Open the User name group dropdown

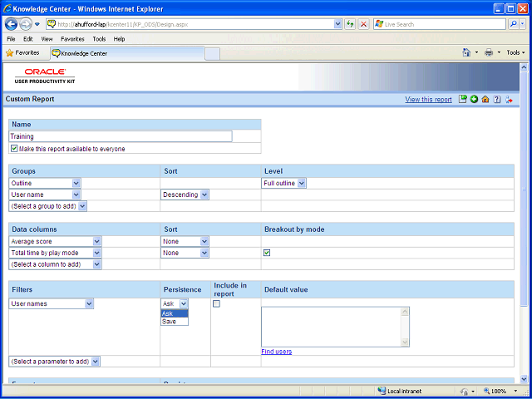45,195
